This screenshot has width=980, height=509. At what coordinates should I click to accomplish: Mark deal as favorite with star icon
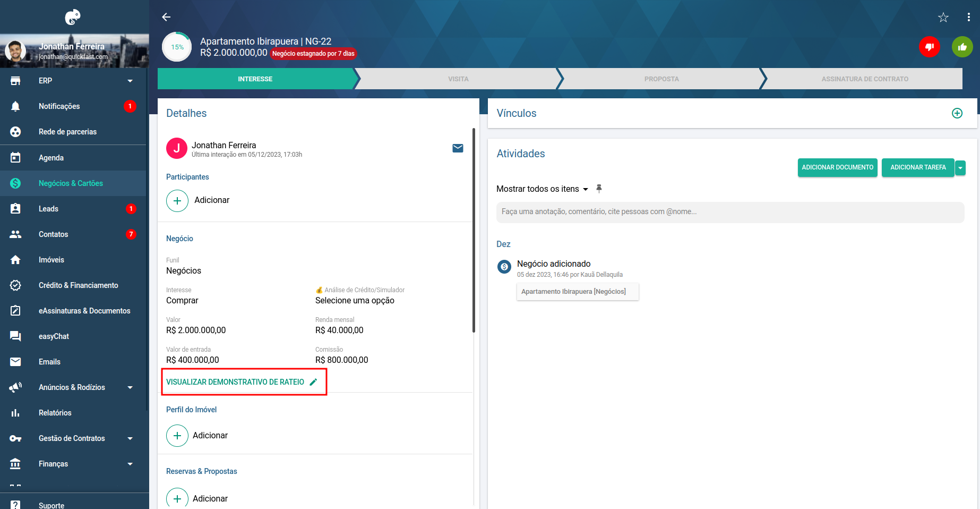click(x=943, y=18)
